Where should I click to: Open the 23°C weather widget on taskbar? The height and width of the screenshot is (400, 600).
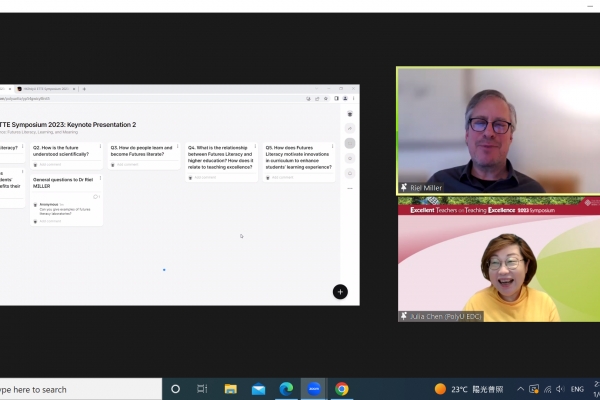[x=469, y=389]
